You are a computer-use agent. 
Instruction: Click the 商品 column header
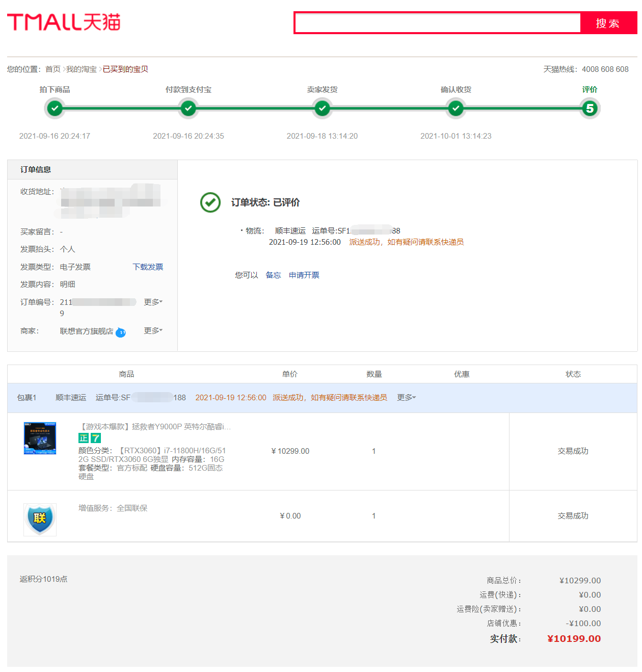coord(126,374)
